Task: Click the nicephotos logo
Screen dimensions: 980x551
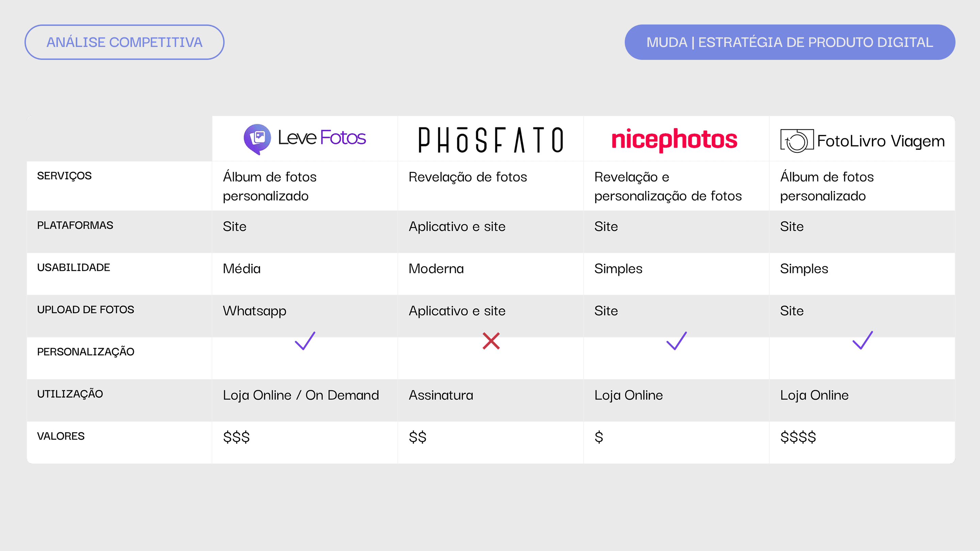Action: pyautogui.click(x=674, y=139)
